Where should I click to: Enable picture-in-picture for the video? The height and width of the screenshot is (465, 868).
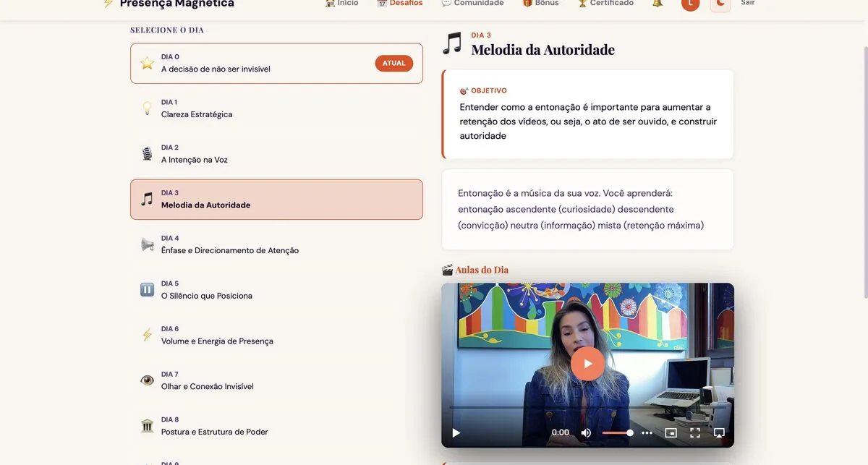pyautogui.click(x=671, y=432)
